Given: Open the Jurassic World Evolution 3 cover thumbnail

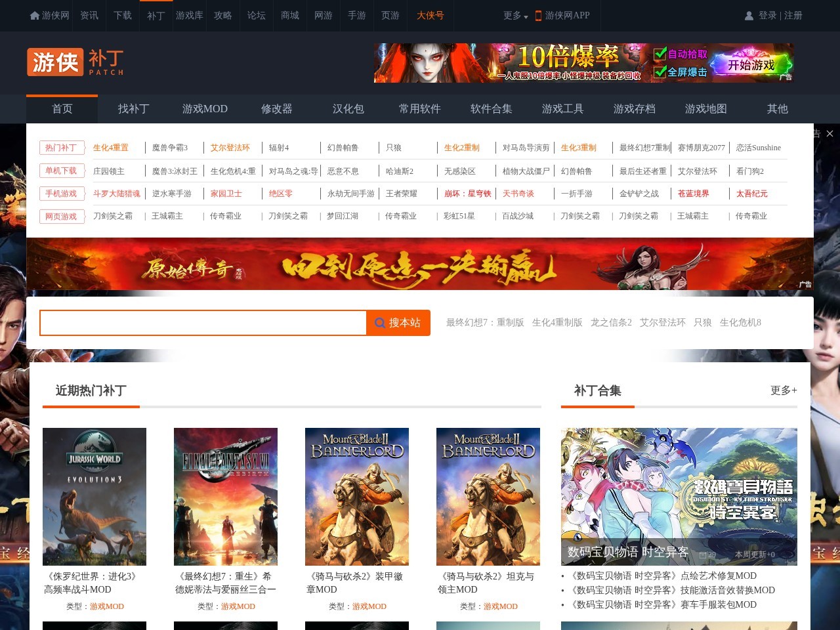Looking at the screenshot, I should coord(94,496).
